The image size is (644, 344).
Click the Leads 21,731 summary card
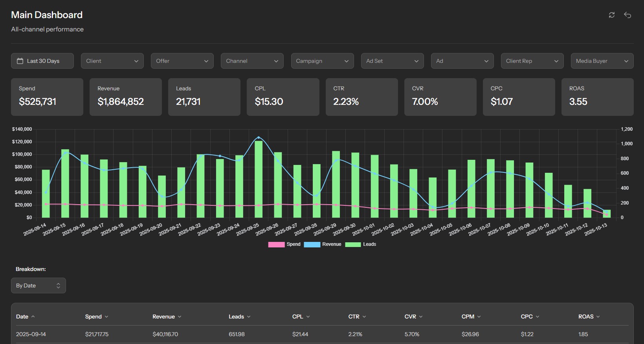[204, 97]
